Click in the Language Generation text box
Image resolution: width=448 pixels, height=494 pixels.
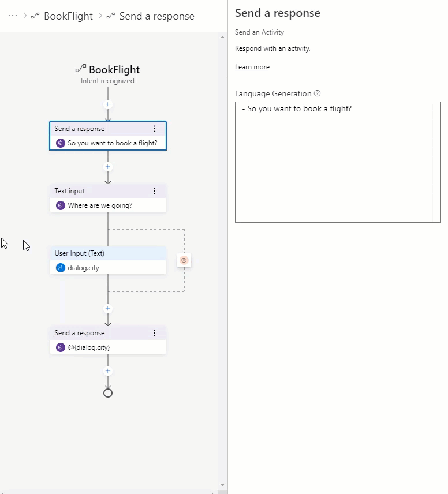click(333, 162)
